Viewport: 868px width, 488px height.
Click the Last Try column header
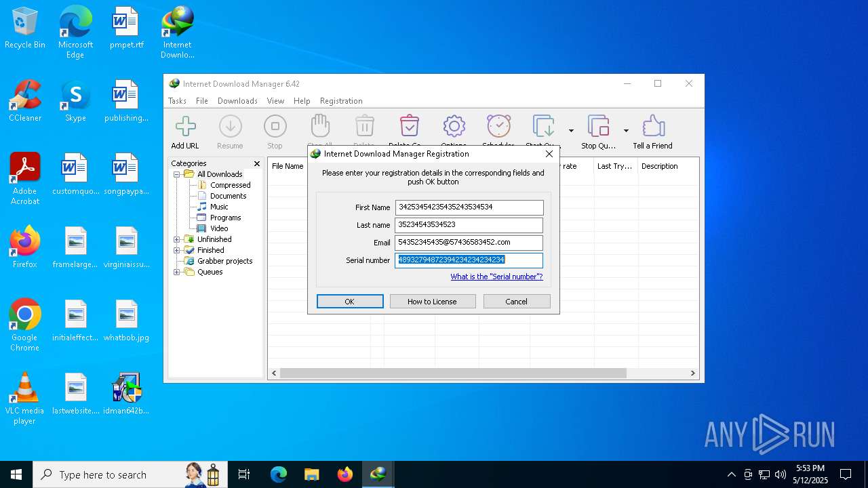(615, 166)
